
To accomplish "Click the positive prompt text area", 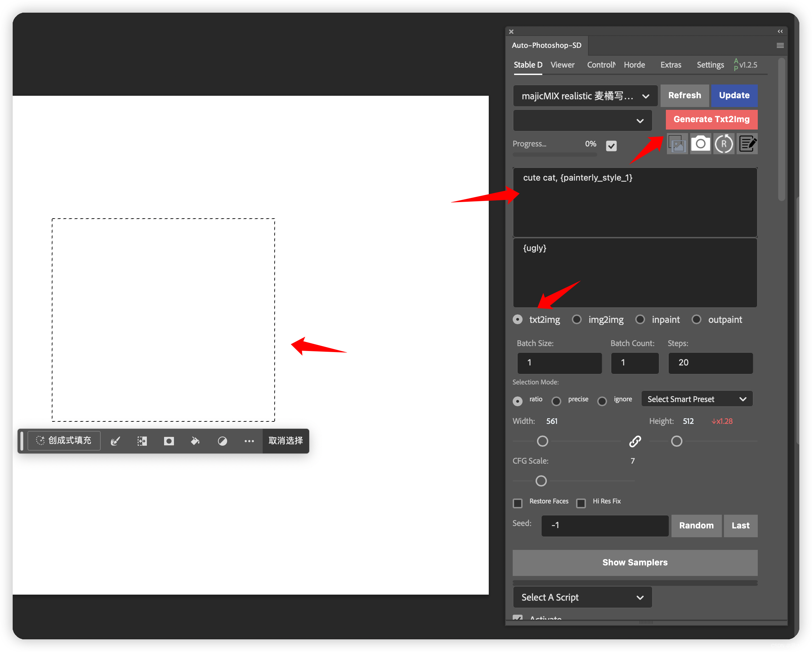I will click(x=635, y=202).
